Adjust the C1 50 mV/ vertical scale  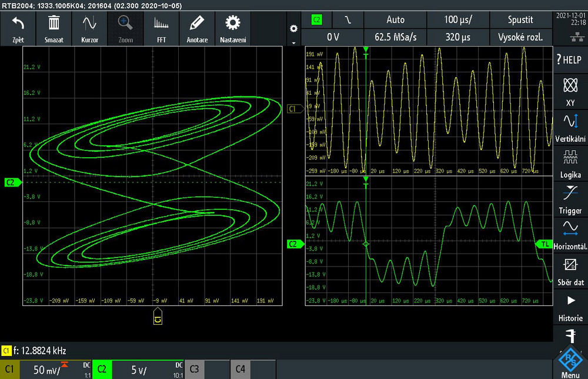(55, 370)
